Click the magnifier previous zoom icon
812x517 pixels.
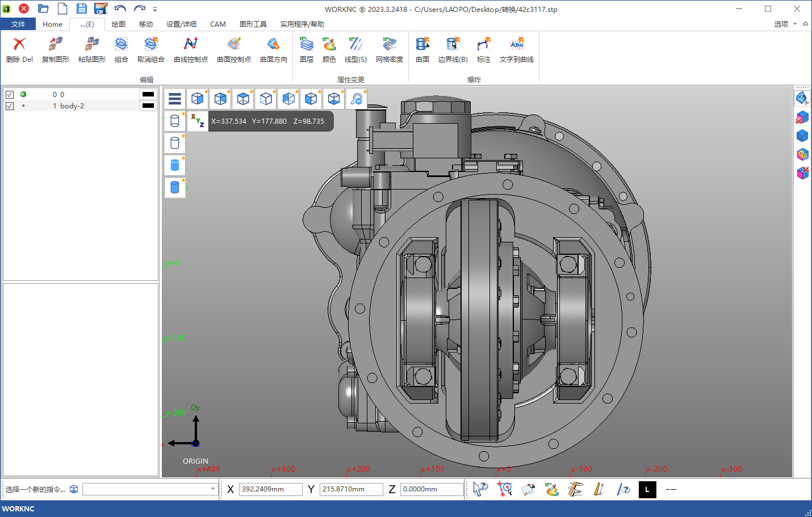[x=357, y=99]
